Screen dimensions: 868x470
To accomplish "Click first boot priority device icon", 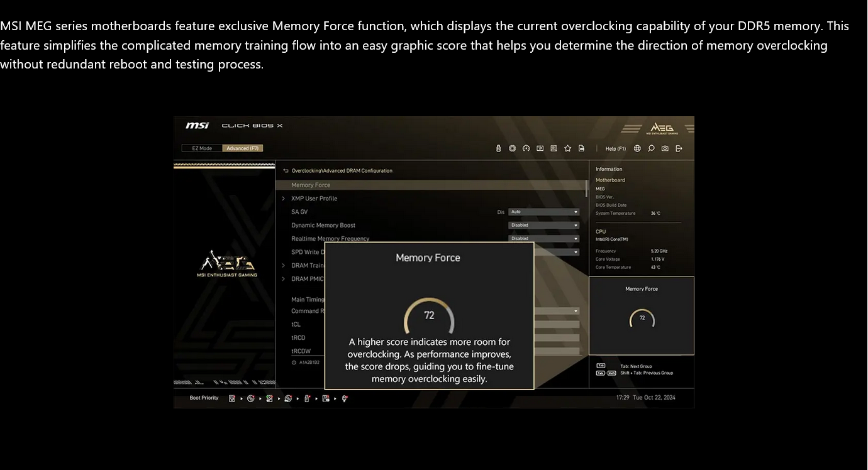I will point(232,398).
